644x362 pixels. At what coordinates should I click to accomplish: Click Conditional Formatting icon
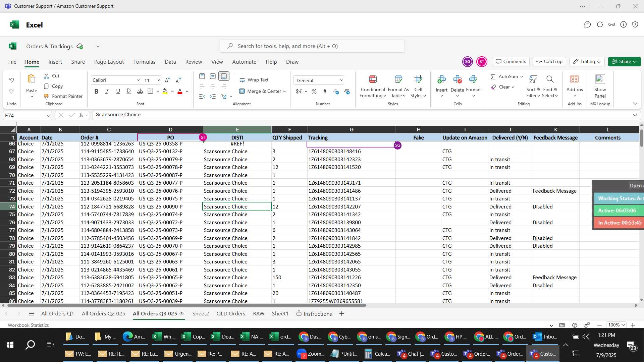click(373, 79)
